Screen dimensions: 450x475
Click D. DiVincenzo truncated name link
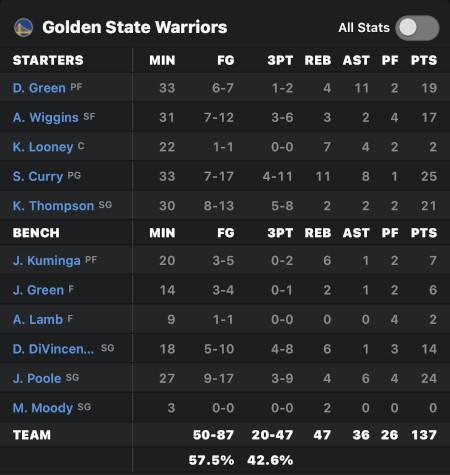tap(53, 349)
